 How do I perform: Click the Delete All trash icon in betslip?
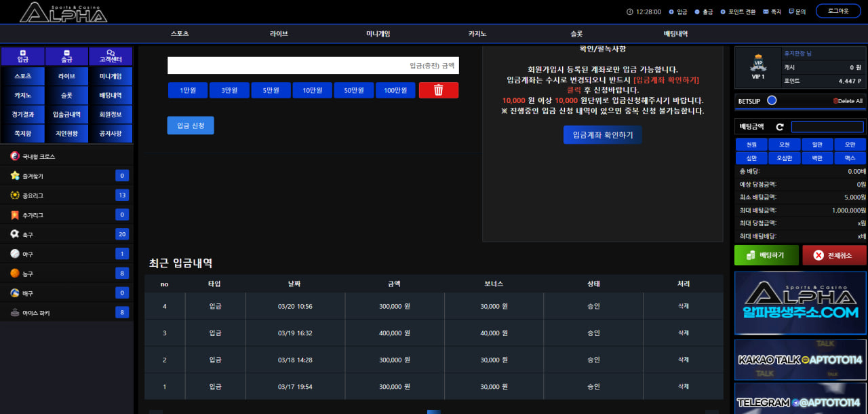tap(835, 101)
